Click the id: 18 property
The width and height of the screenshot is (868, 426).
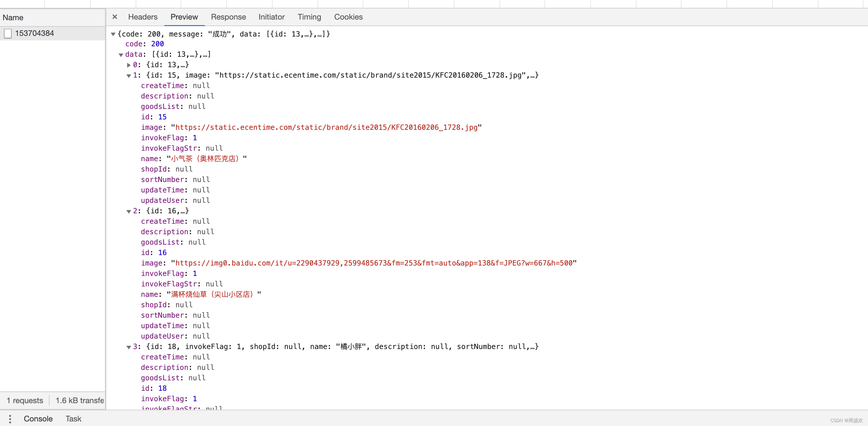click(154, 388)
